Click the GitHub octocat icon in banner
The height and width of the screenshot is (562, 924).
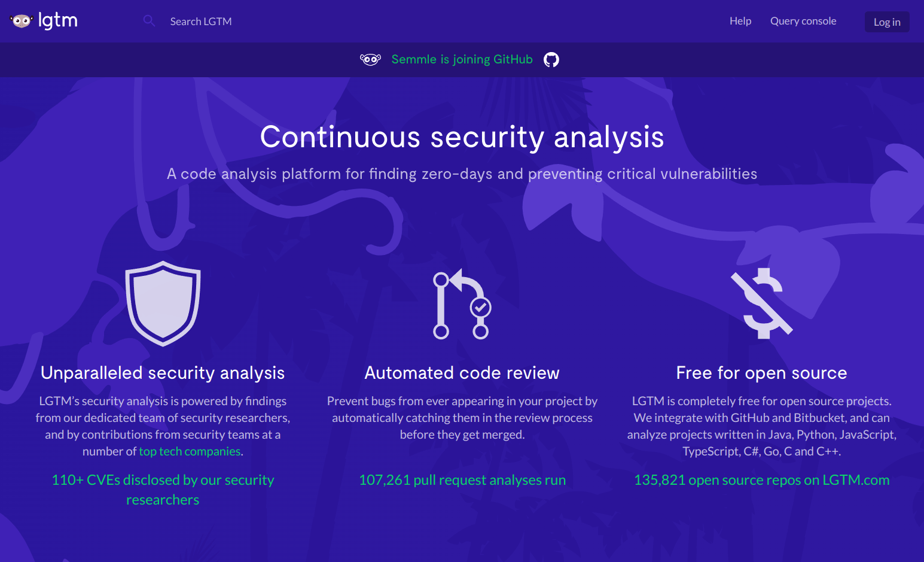pyautogui.click(x=551, y=59)
